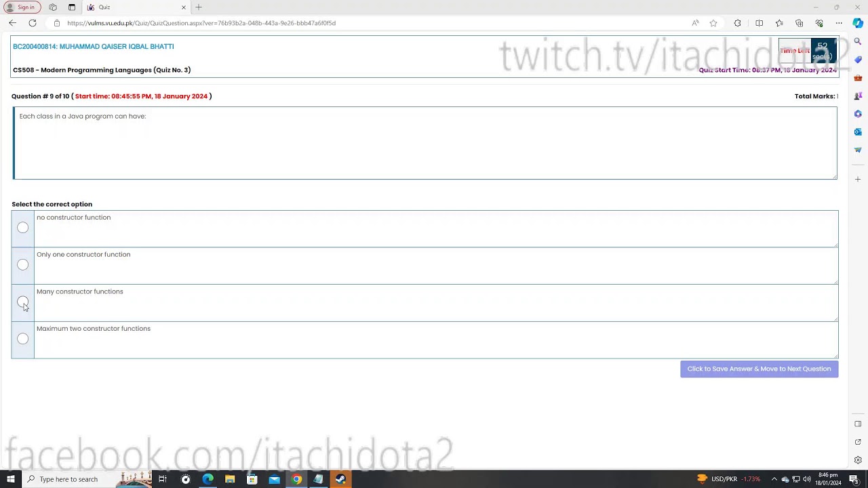The height and width of the screenshot is (488, 868).
Task: Open Browser essentials heart icon
Action: (x=819, y=23)
